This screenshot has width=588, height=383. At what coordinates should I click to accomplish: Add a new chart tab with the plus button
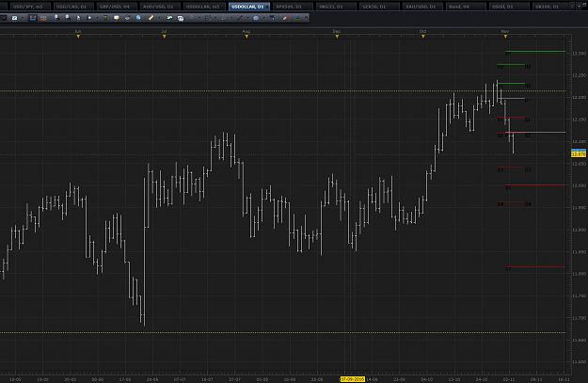[x=579, y=7]
